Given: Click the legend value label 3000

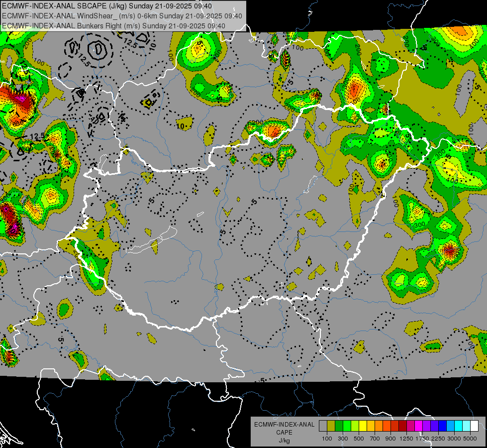Looking at the screenshot, I should (454, 439).
